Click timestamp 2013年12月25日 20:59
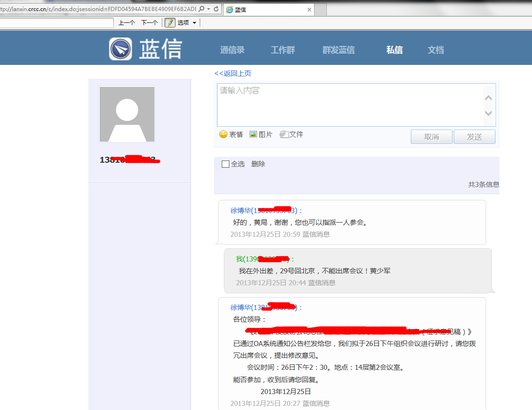Viewport: 532px width, 410px height. (x=266, y=234)
